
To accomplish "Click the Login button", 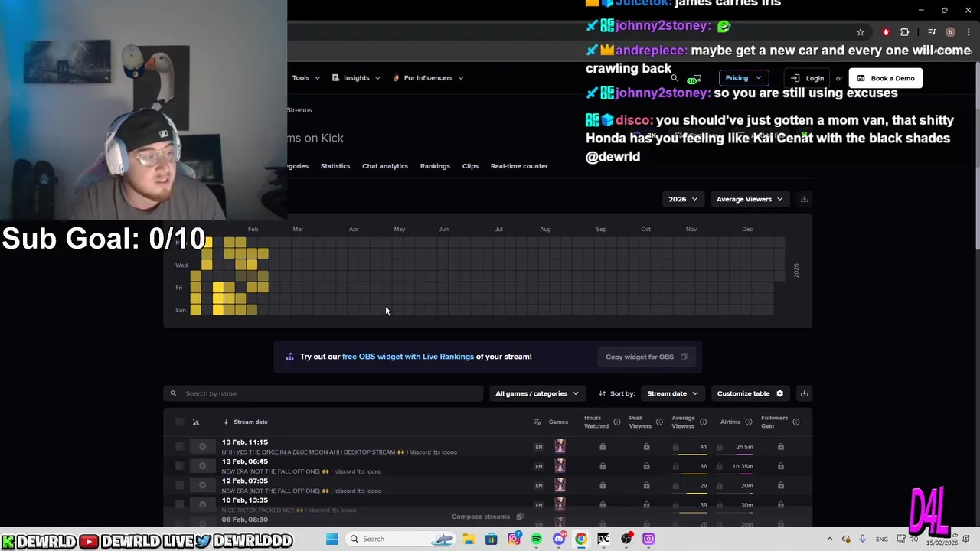I will [808, 78].
